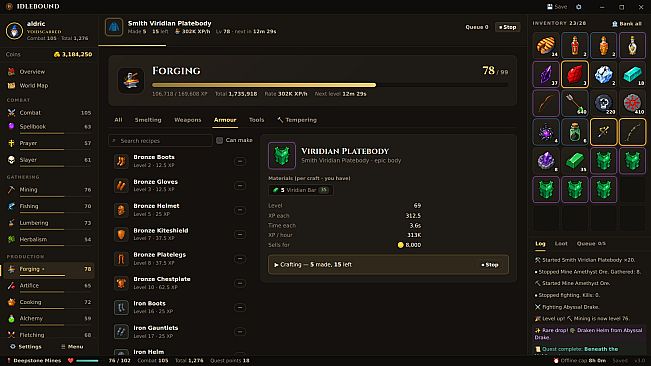
Task: Toggle the Can make checkbox
Action: click(x=220, y=140)
